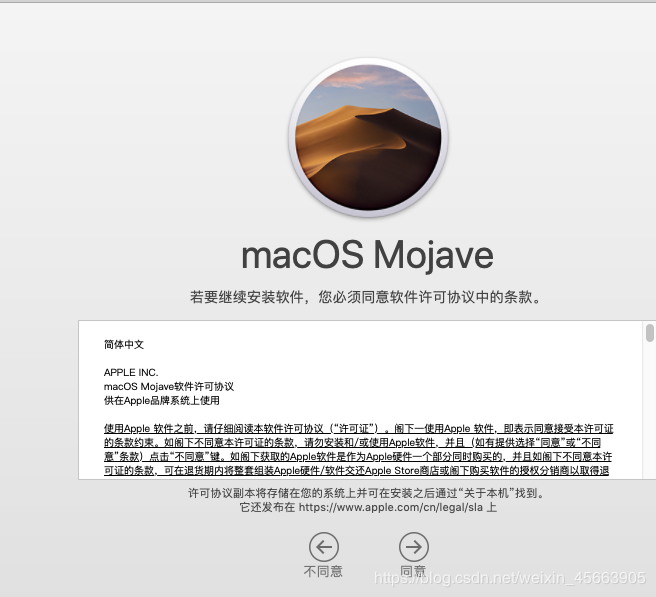Click the large macOS Mojave title
The height and width of the screenshot is (597, 656).
pos(368,255)
